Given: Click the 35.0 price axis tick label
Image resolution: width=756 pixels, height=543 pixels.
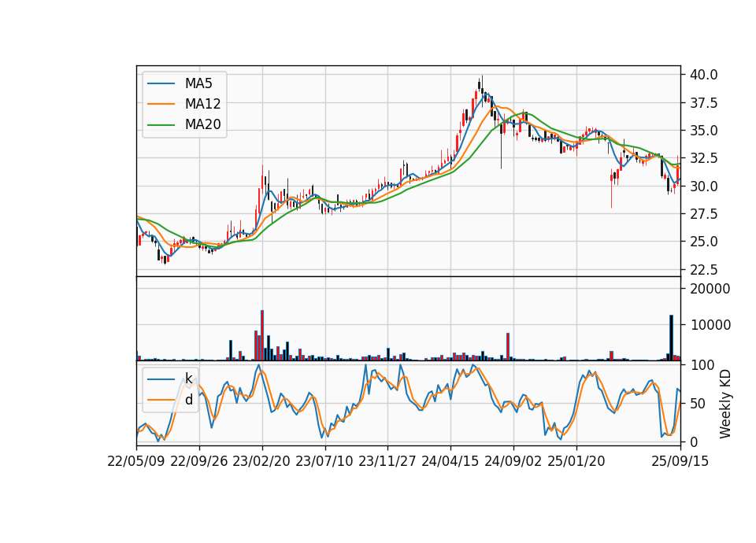Looking at the screenshot, I should click(703, 131).
